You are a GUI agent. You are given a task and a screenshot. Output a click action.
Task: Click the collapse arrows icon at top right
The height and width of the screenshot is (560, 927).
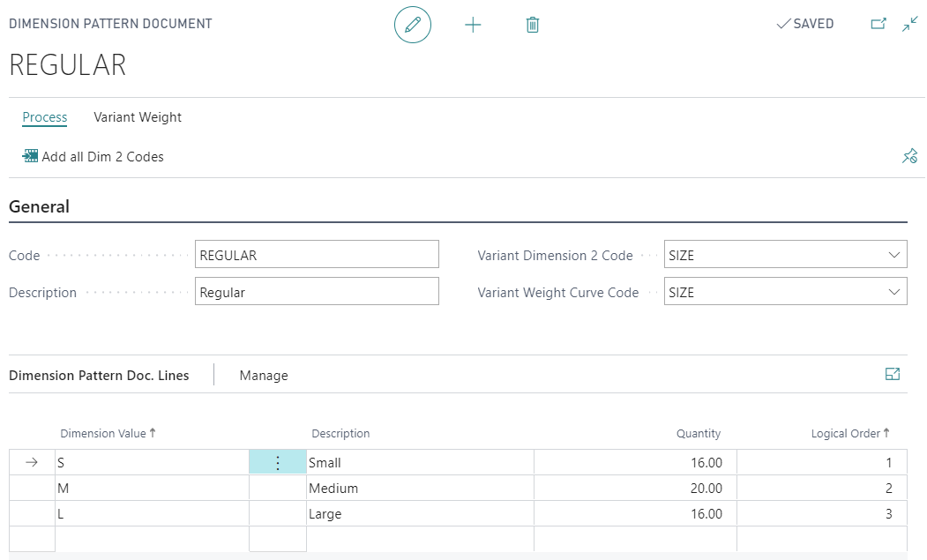coord(910,25)
